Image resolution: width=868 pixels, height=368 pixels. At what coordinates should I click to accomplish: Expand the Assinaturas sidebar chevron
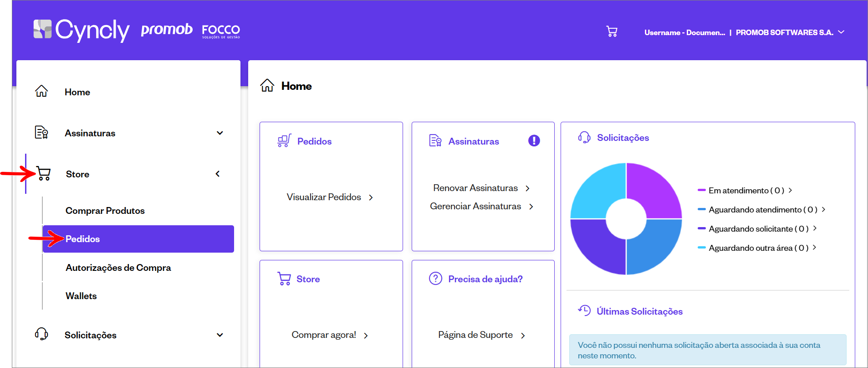point(220,133)
